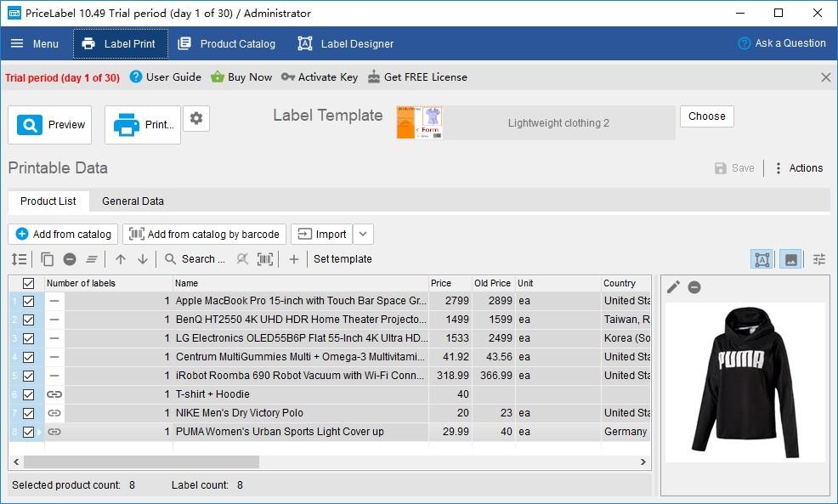Viewport: 838px width, 504px height.
Task: Click Buy Now link
Action: point(241,77)
